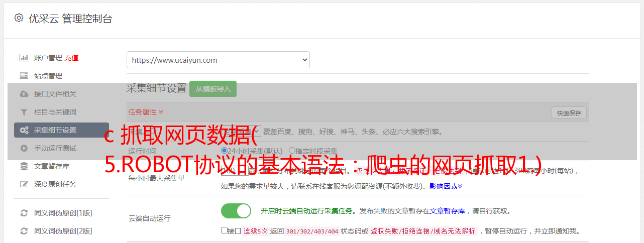This screenshot has width=644, height=243.
Task: Click the cloud upload icon for 接口文件相关
Action: coord(24,94)
